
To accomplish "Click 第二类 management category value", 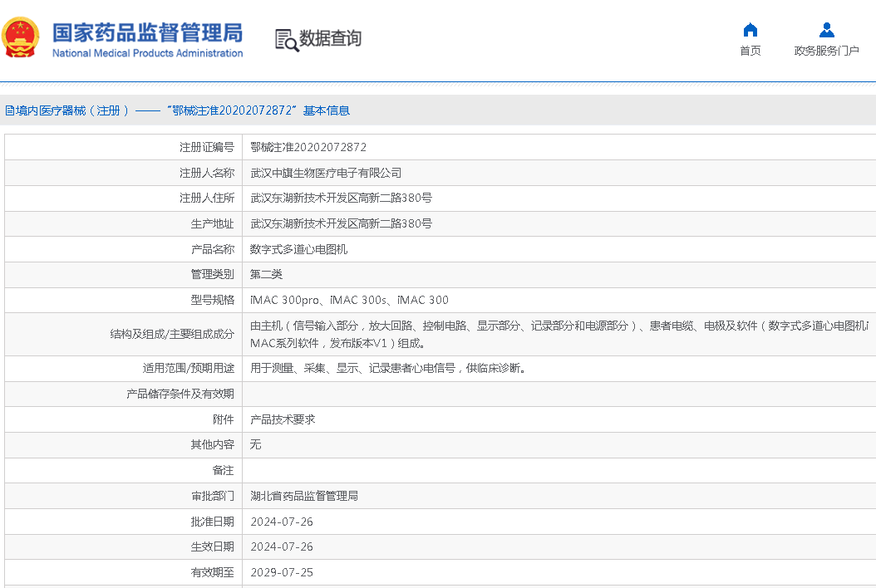I will pos(266,274).
